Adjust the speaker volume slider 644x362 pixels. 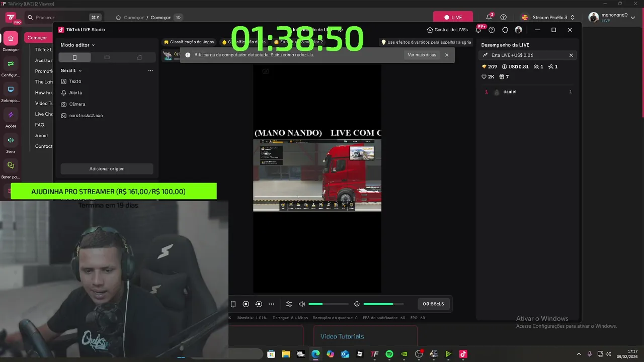pos(328,304)
